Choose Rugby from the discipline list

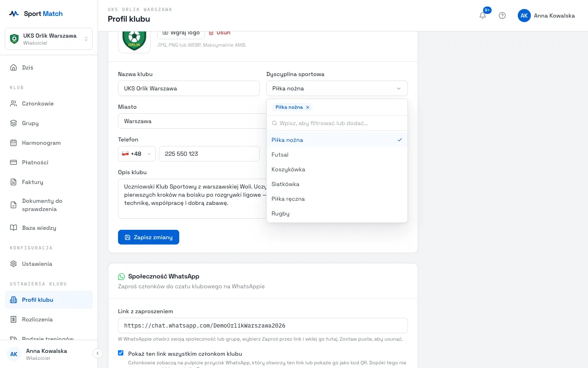pos(337,213)
